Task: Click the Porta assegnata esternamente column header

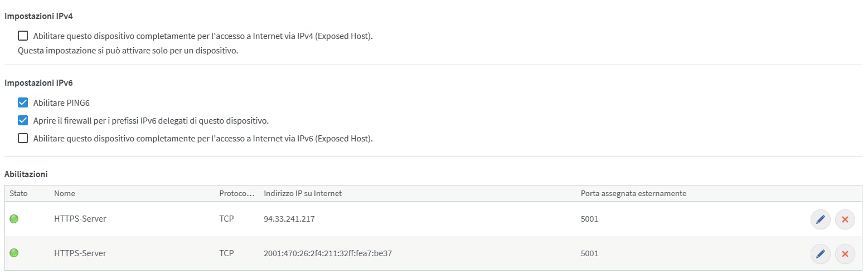Action: [x=633, y=193]
